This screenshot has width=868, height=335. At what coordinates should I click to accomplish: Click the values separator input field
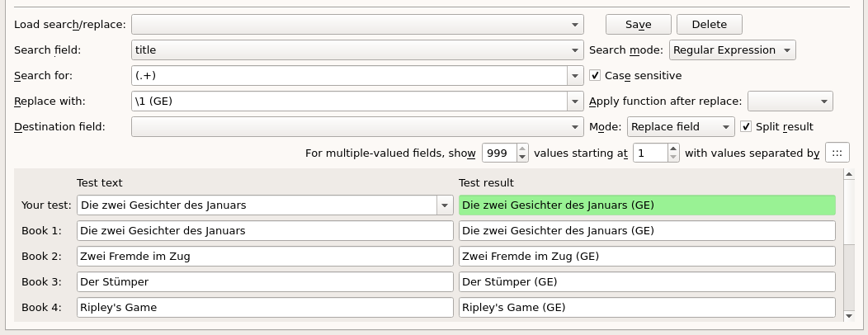[x=836, y=153]
